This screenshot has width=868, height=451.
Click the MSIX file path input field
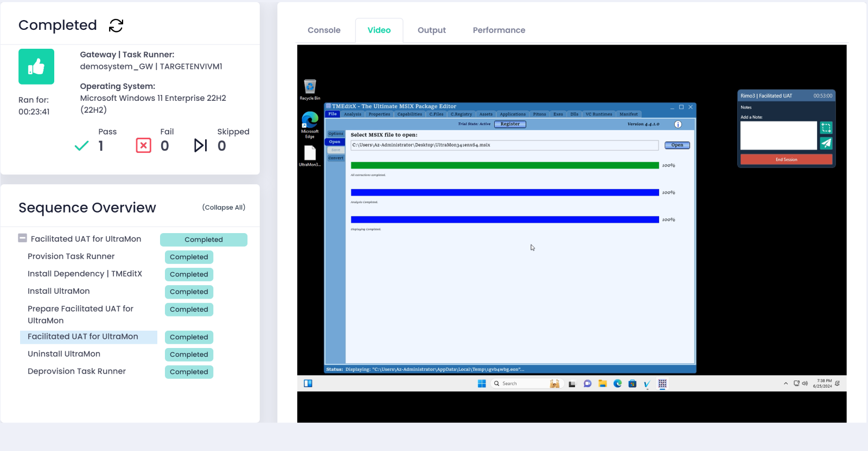505,145
